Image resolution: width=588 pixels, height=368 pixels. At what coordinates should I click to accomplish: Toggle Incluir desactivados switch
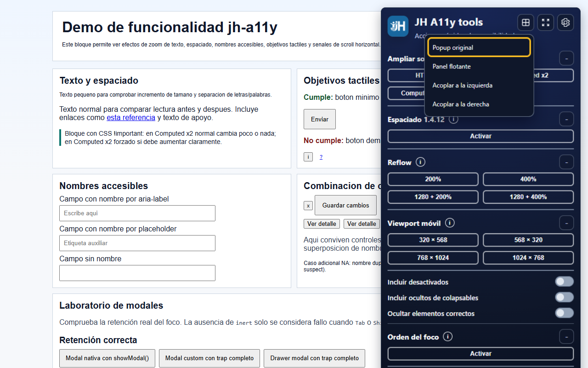click(x=564, y=282)
